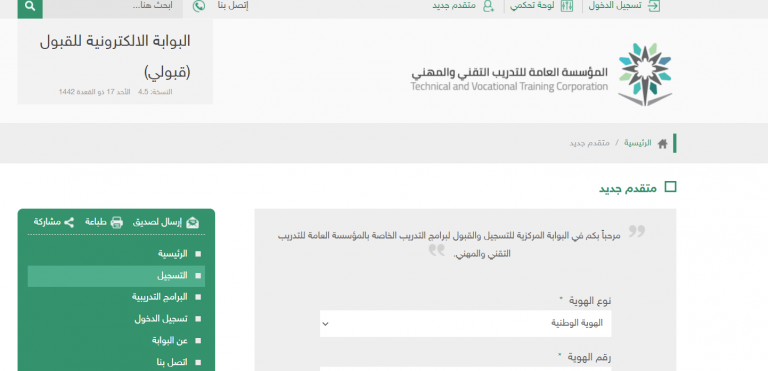Image resolution: width=768 pixels, height=371 pixels.
Task: Click the ابحث هنا search field
Action: (113, 7)
